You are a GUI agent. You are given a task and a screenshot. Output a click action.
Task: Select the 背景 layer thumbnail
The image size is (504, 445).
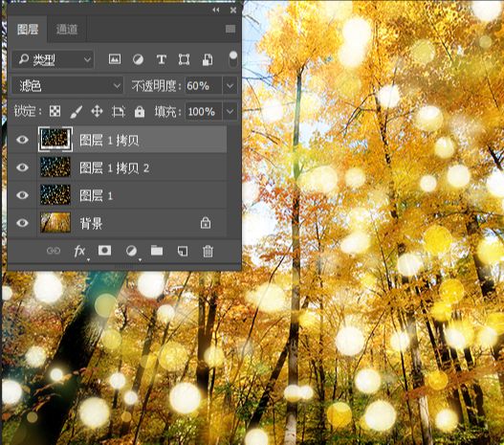55,222
